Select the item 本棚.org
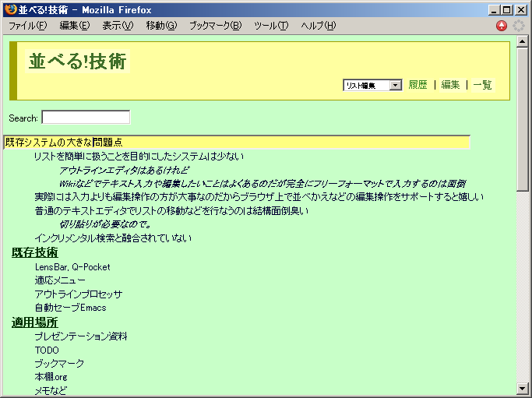The image size is (532, 398). tap(51, 377)
